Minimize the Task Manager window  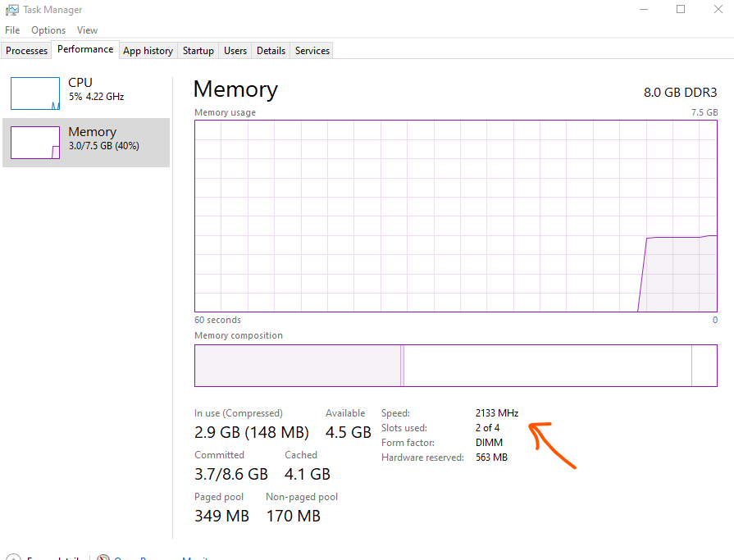(x=644, y=9)
